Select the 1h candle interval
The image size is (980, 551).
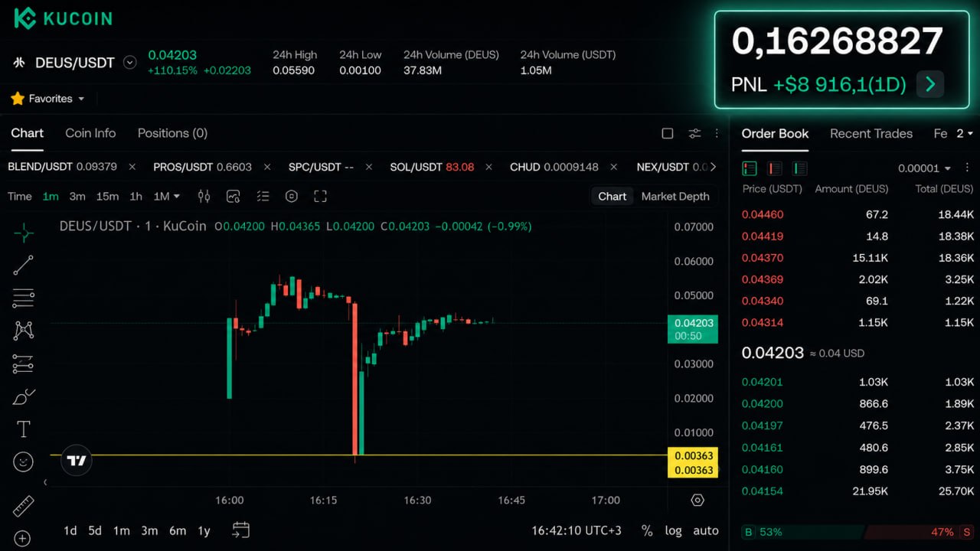click(136, 196)
